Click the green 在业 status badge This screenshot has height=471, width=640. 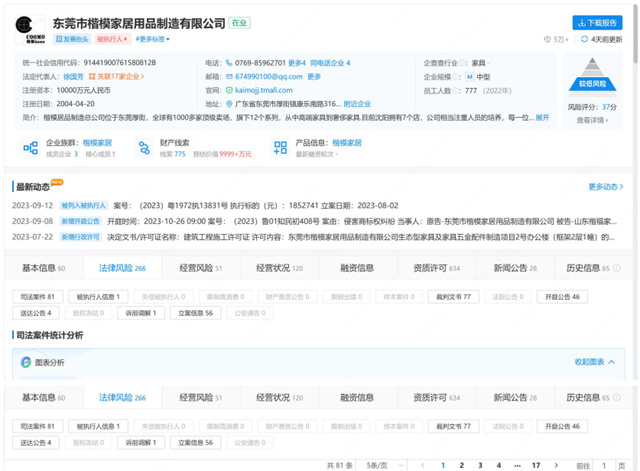240,23
